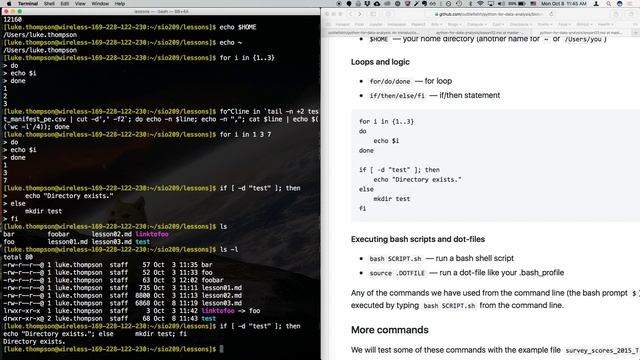Add a new browser tab
Image resolution: width=640 pixels, height=360 pixels.
tap(635, 33)
